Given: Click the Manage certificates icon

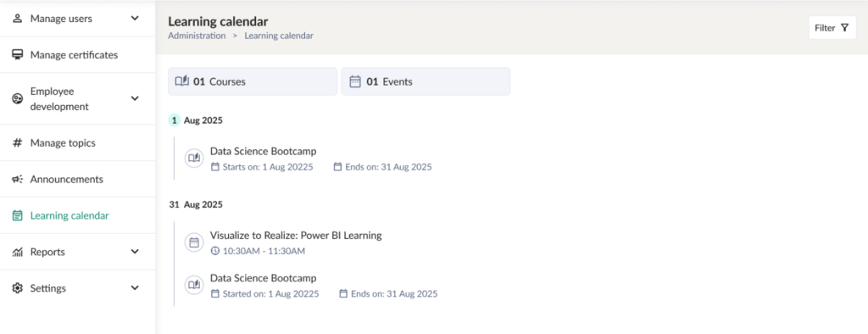Looking at the screenshot, I should [x=17, y=55].
